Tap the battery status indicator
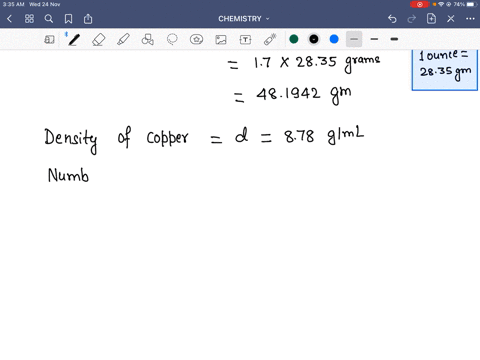Viewport: 480px width, 360px height. [x=471, y=4]
